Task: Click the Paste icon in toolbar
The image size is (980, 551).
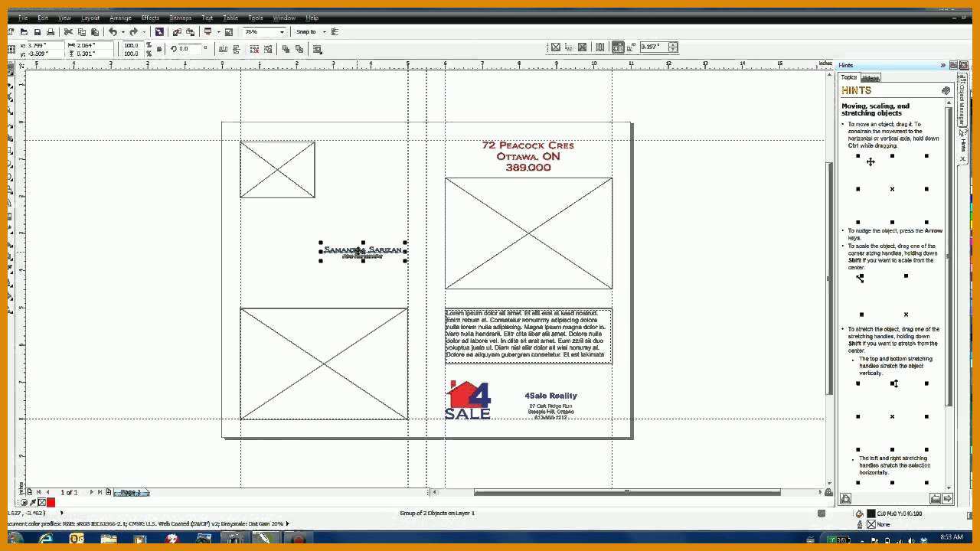Action: (95, 32)
